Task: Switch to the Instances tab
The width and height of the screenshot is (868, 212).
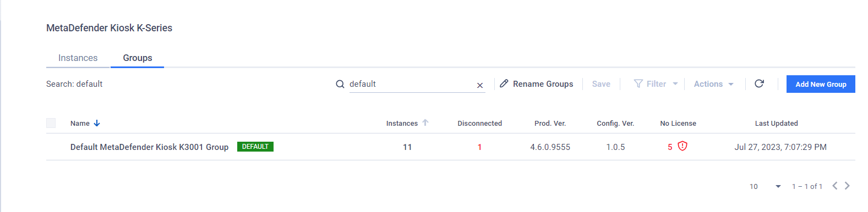Action: tap(78, 58)
